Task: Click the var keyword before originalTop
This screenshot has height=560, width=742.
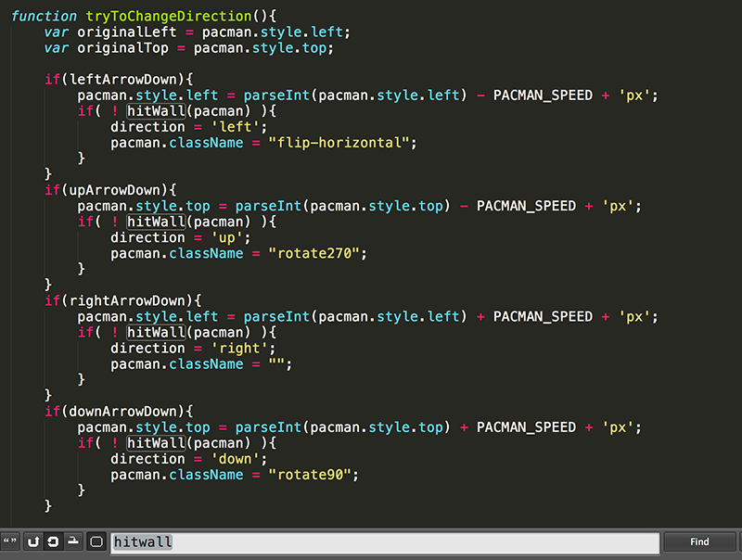Action: [x=57, y=48]
